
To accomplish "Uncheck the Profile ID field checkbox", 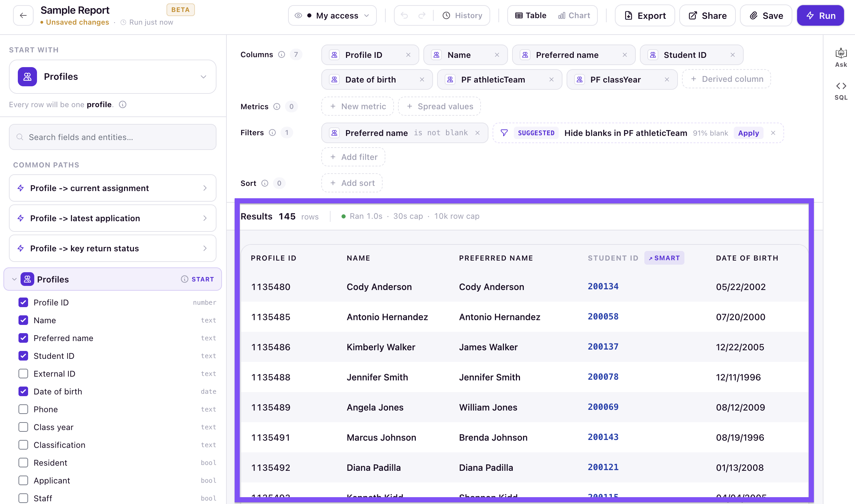I will click(23, 302).
